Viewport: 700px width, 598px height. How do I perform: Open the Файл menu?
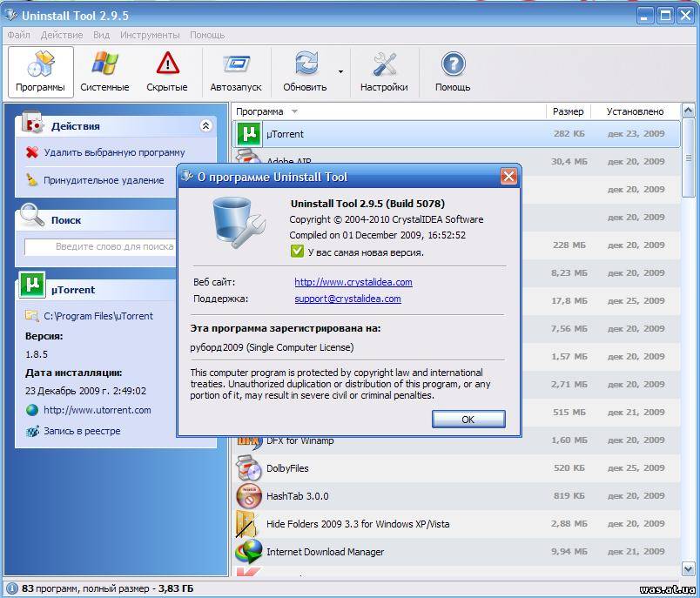18,35
